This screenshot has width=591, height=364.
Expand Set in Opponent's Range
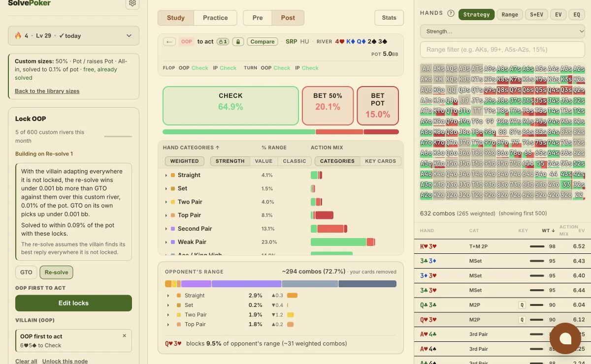pyautogui.click(x=168, y=305)
